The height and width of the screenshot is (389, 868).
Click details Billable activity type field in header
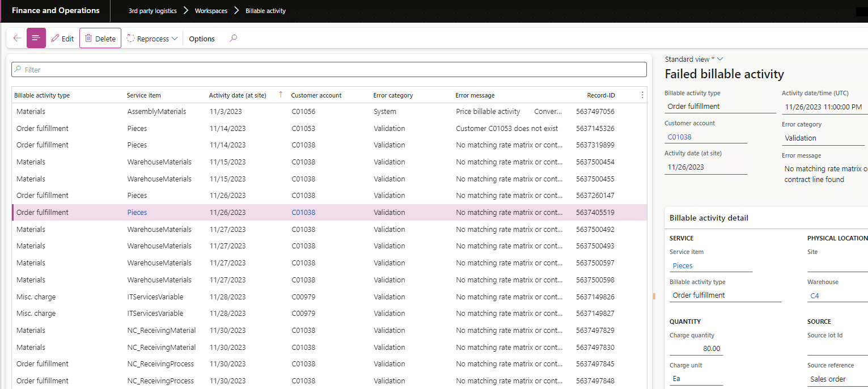pyautogui.click(x=720, y=106)
